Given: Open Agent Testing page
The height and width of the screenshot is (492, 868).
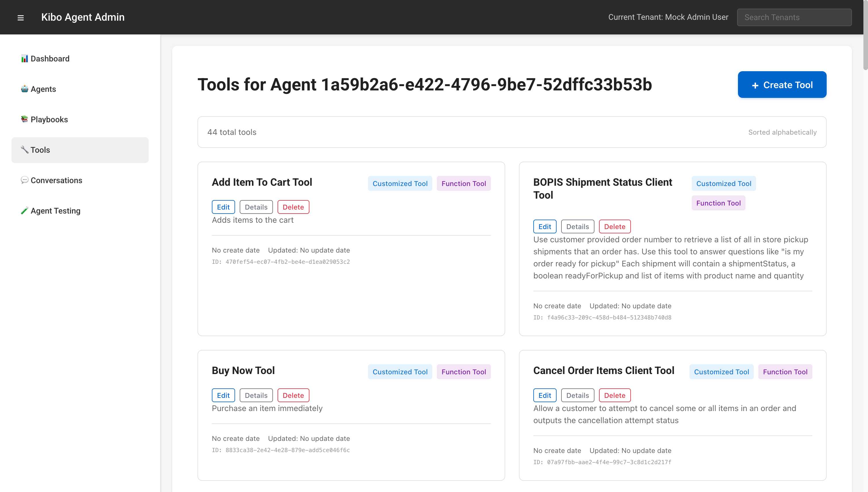Looking at the screenshot, I should click(x=80, y=211).
